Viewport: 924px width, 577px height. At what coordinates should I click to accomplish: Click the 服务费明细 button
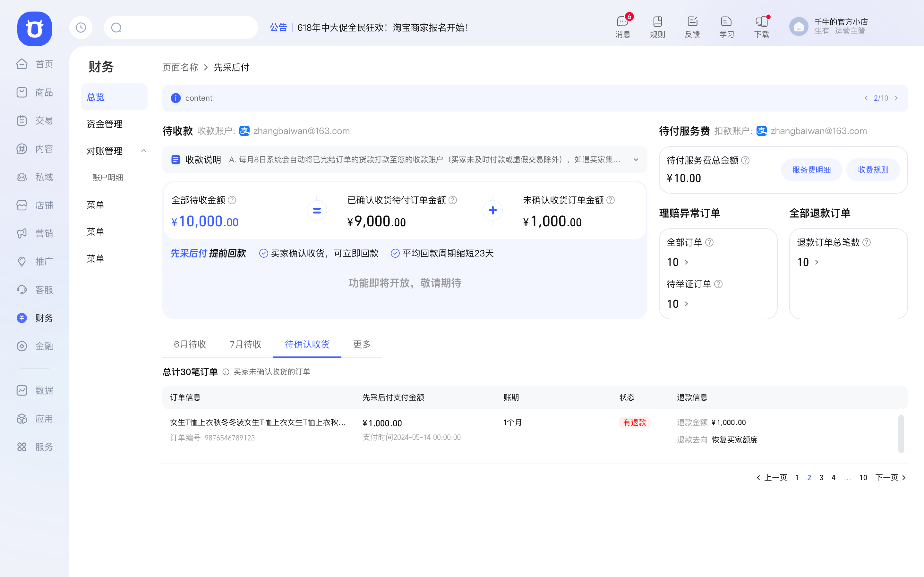point(811,170)
